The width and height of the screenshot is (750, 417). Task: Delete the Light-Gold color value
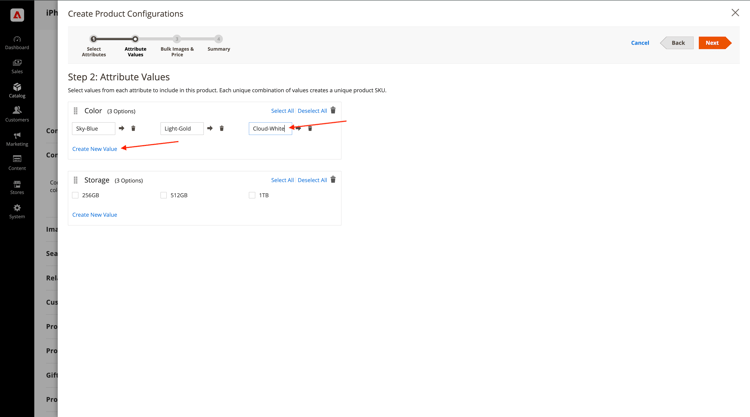pyautogui.click(x=221, y=128)
